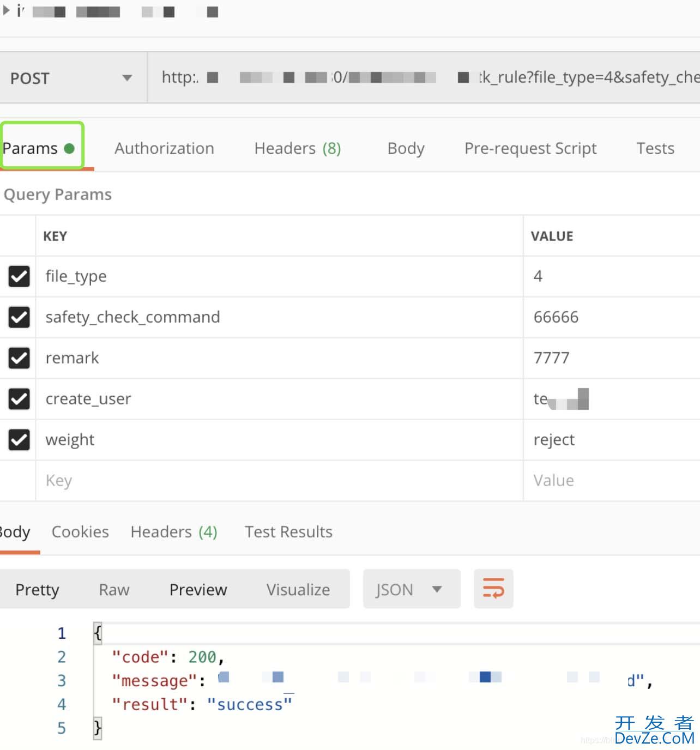Click the request URL field
Viewport: 700px width, 750px height.
tap(424, 77)
